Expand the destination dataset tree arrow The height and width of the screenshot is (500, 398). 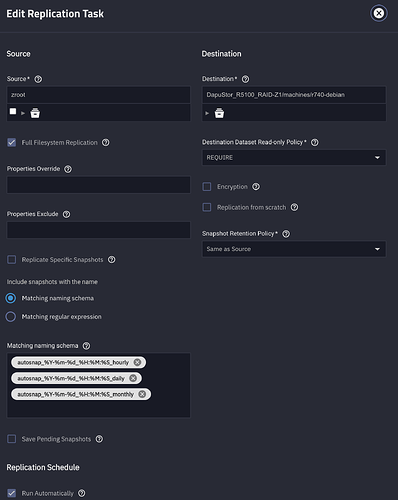(207, 113)
